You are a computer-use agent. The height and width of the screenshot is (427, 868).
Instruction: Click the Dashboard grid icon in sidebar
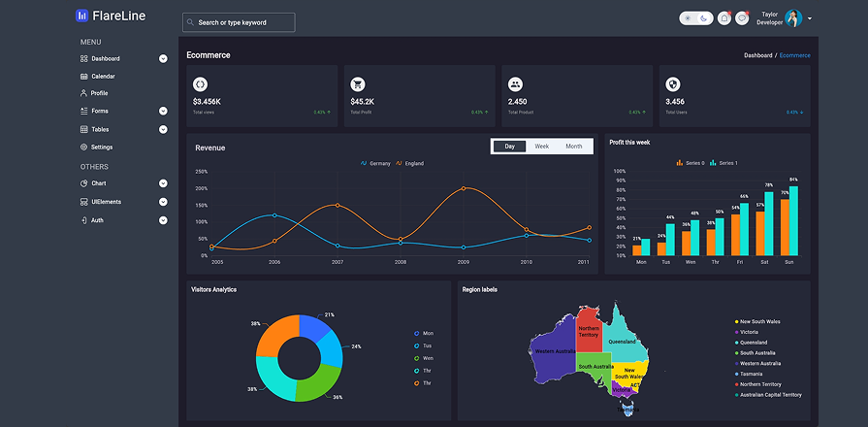[84, 58]
